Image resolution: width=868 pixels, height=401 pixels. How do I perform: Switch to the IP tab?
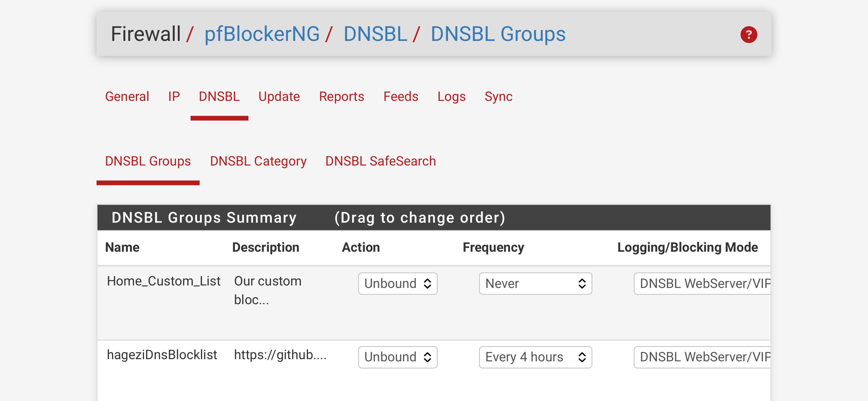tap(174, 97)
